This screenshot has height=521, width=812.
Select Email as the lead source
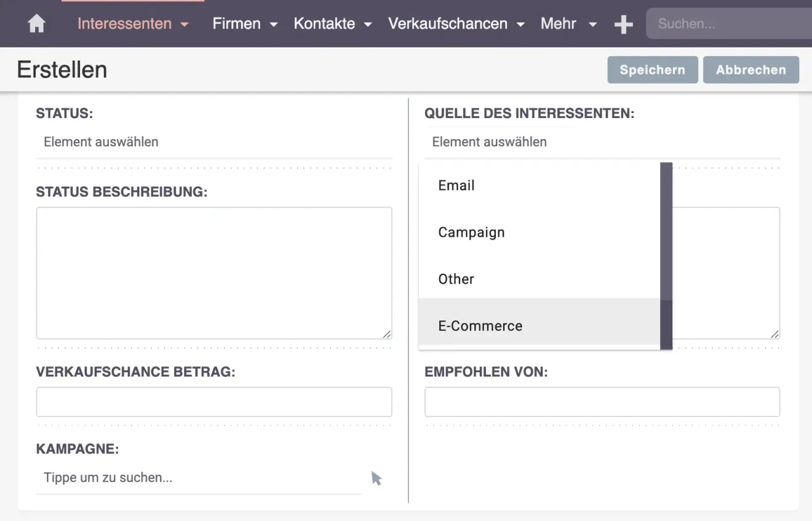click(x=456, y=185)
